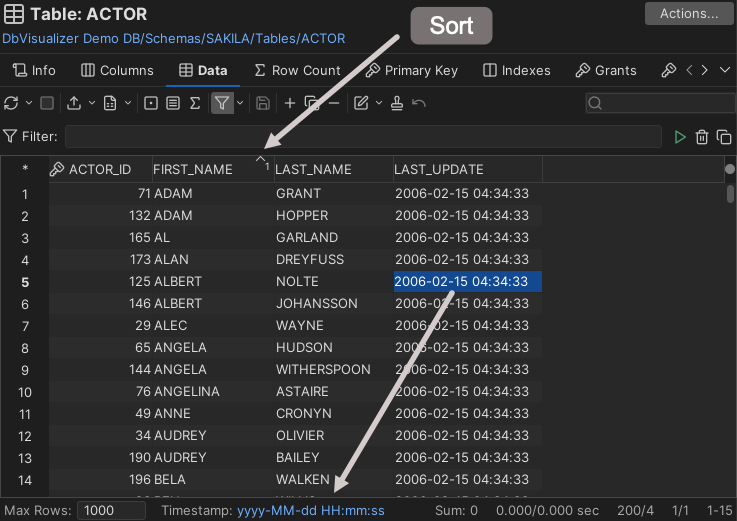
Task: Run the filter with green play icon
Action: [680, 137]
